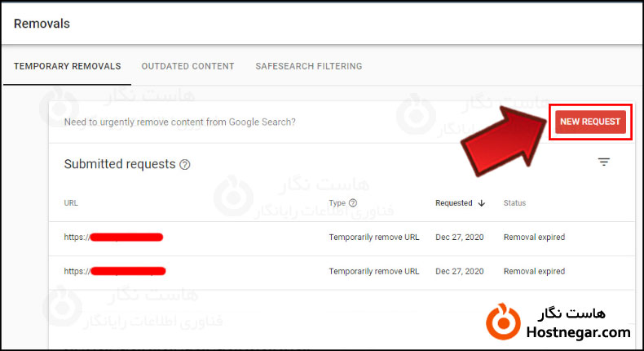Click second row's Removal expired status

point(534,271)
